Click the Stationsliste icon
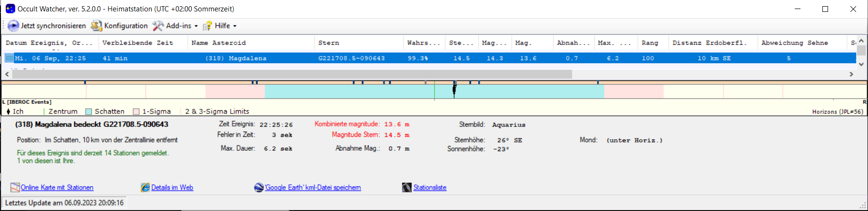Image resolution: width=868 pixels, height=211 pixels. point(406,187)
